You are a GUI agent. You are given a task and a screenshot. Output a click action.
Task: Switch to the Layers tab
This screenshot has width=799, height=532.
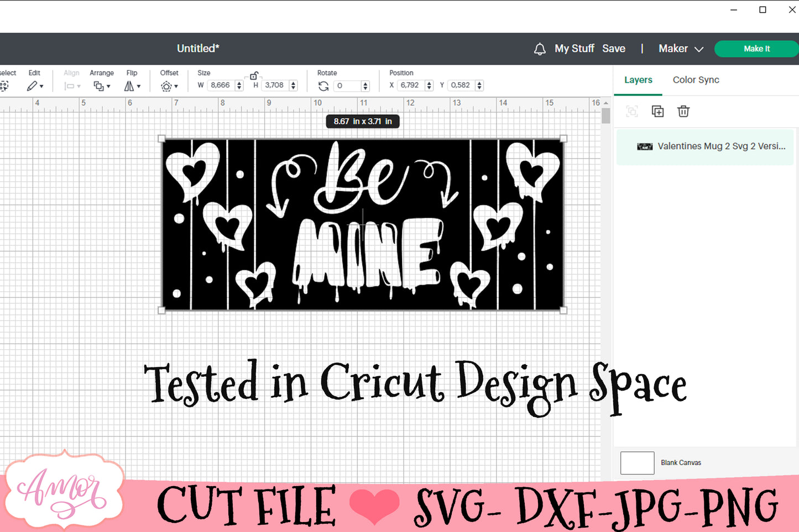coord(638,80)
